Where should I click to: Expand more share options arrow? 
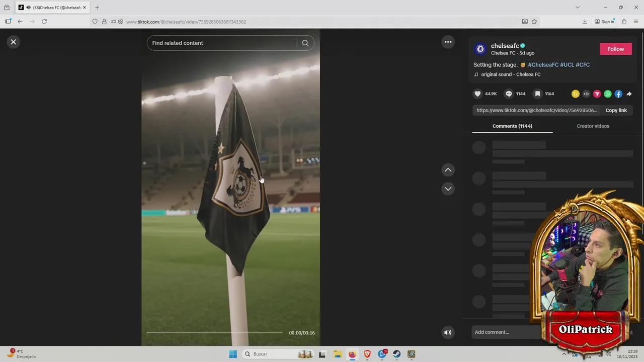point(629,94)
